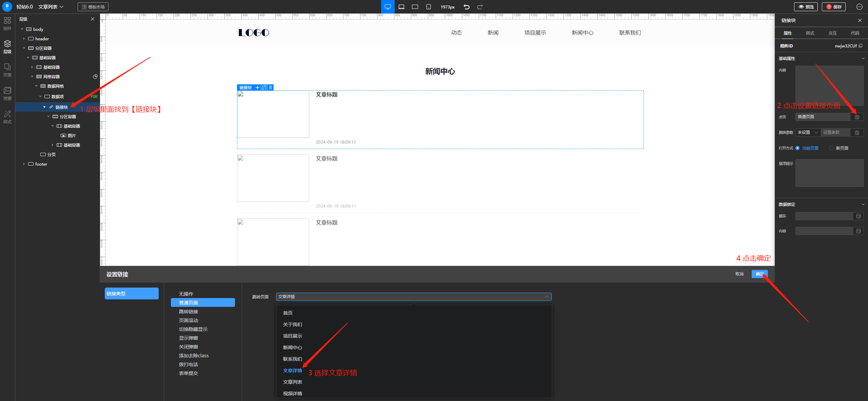Image resolution: width=868 pixels, height=401 pixels.
Task: Select 当前页面 open mode radio
Action: [x=797, y=148]
